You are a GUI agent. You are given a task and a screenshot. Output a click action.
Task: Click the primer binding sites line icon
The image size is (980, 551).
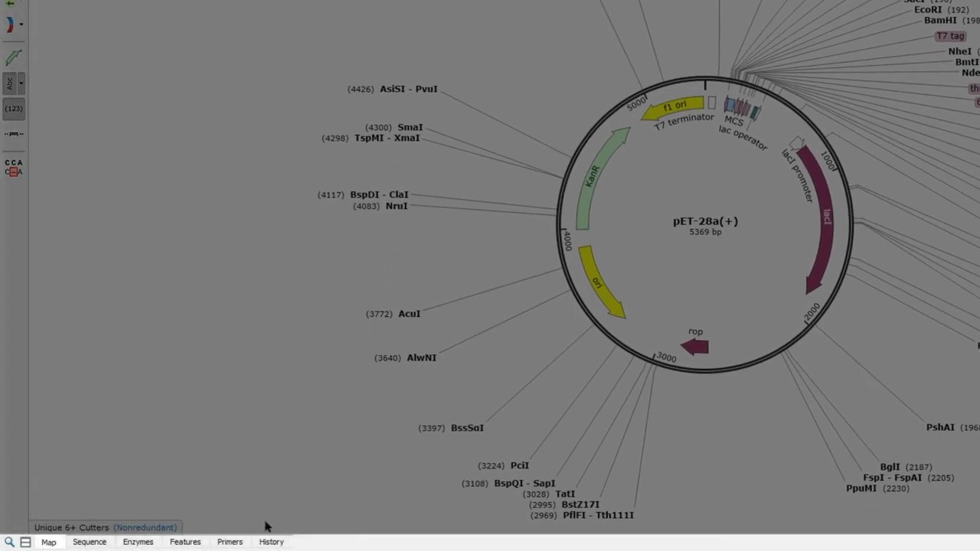(x=13, y=134)
